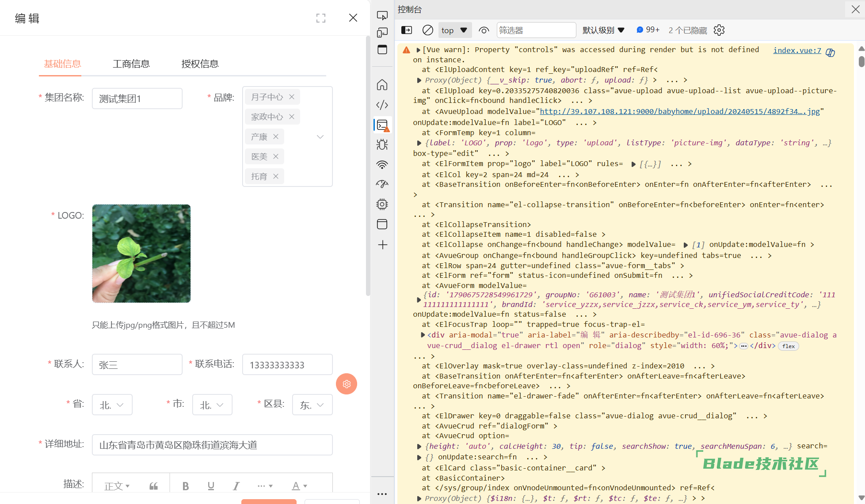Click the 联系电话 input field

287,364
